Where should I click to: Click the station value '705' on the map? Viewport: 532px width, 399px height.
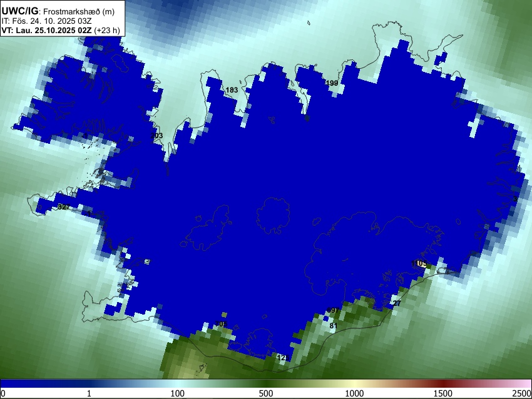click(x=221, y=324)
